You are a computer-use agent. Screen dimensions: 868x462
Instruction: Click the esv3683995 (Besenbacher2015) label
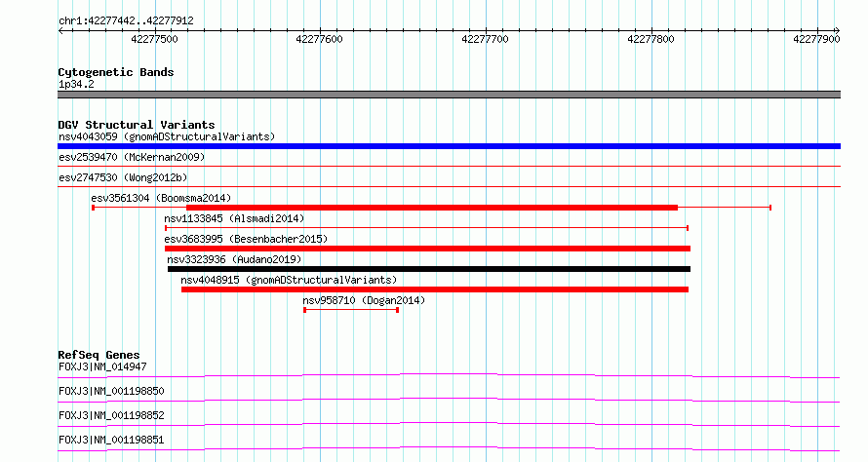click(246, 239)
